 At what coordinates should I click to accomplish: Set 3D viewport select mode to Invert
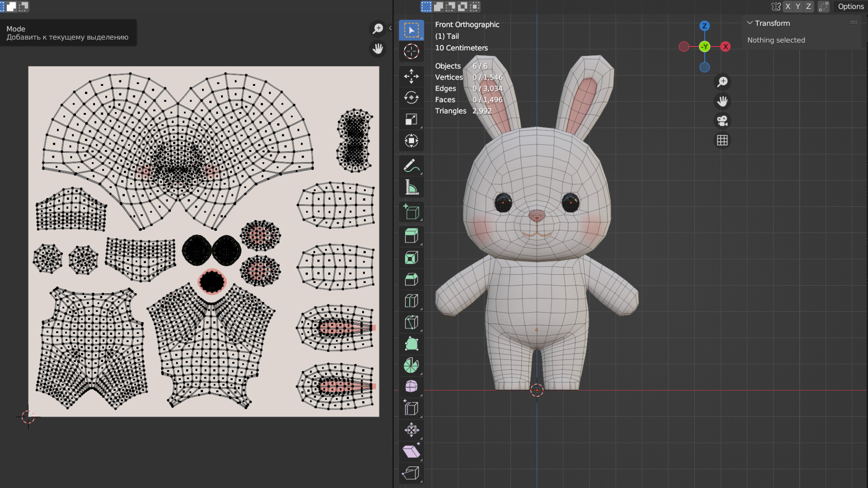[x=462, y=6]
